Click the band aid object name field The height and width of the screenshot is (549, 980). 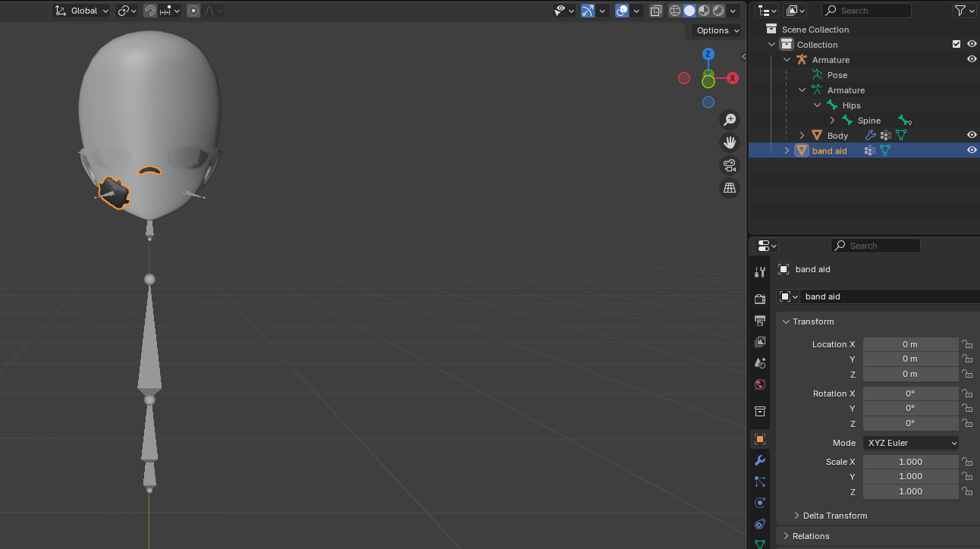tap(889, 296)
